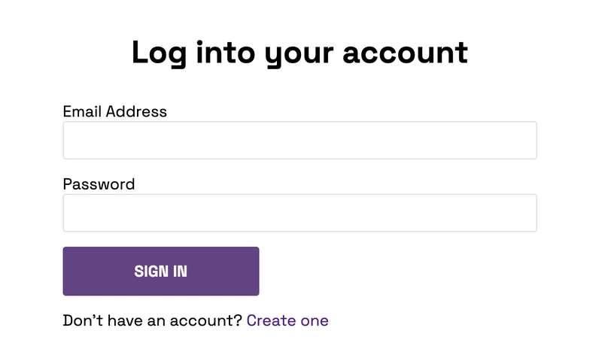
Task: Open the Create one link
Action: point(287,320)
